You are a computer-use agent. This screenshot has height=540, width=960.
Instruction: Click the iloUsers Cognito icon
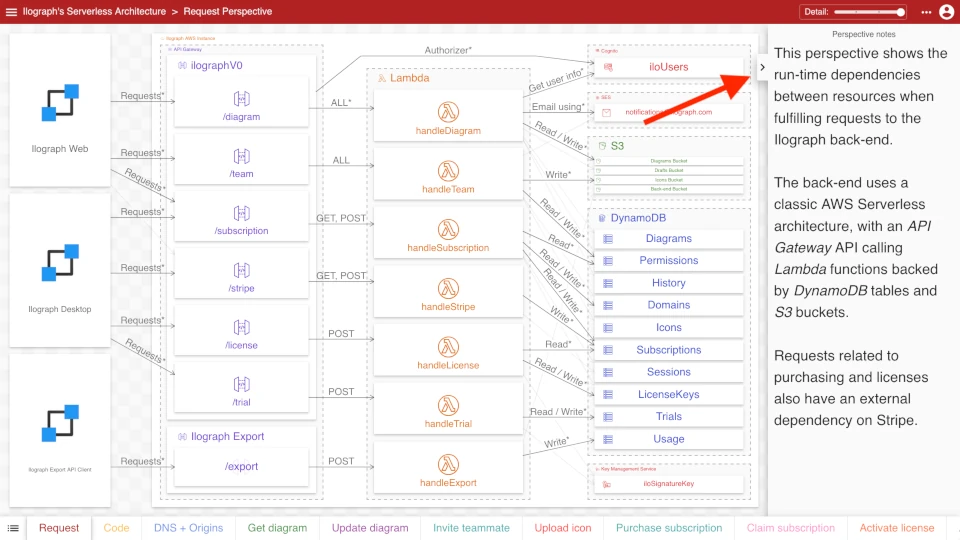608,67
